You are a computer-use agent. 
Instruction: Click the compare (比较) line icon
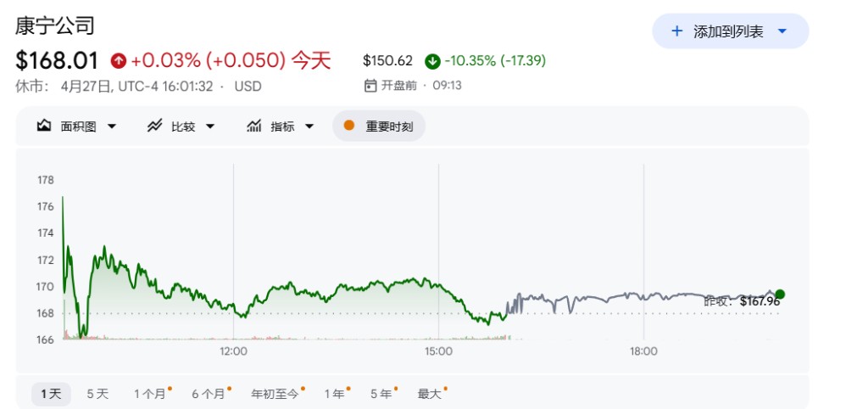coord(154,126)
